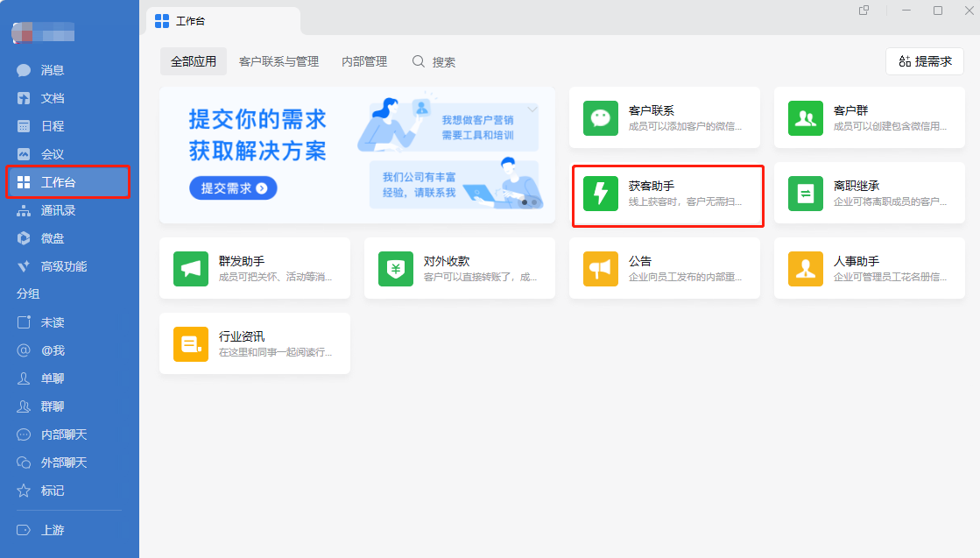Open the 公告 announcement icon app
The image size is (980, 558).
coord(601,269)
